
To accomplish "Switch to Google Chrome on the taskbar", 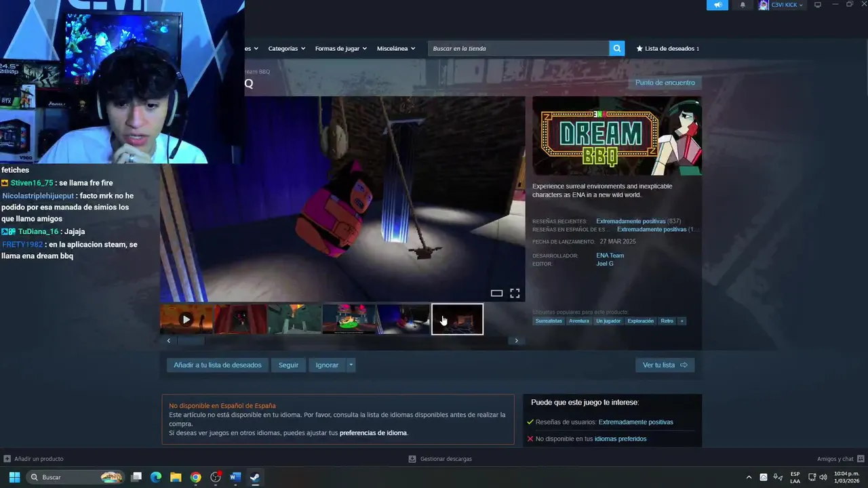I will coord(195,477).
